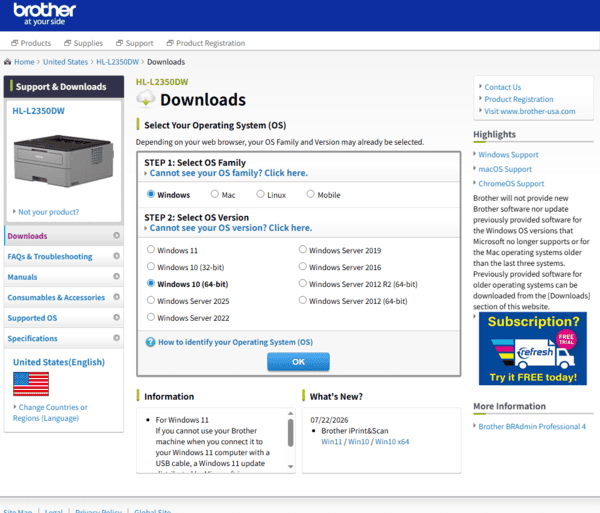Screen dimensions: 600x513
Task: Click HL-L2350DW title in sidebar
Action: pyautogui.click(x=38, y=111)
